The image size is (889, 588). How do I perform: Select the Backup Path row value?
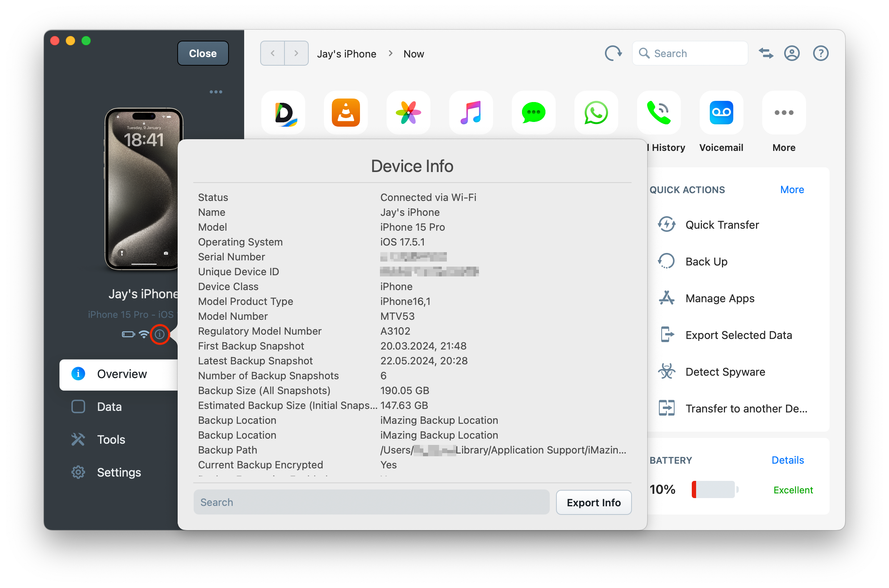click(x=503, y=450)
